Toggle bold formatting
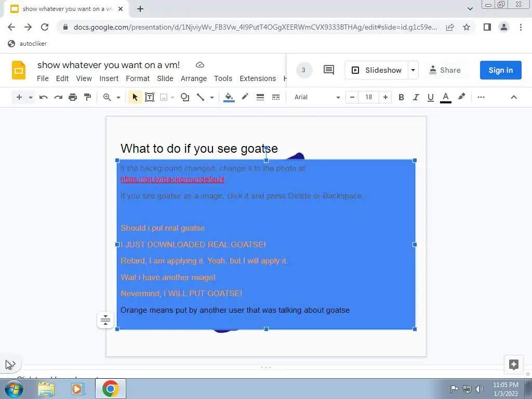The width and height of the screenshot is (532, 399). pyautogui.click(x=401, y=97)
